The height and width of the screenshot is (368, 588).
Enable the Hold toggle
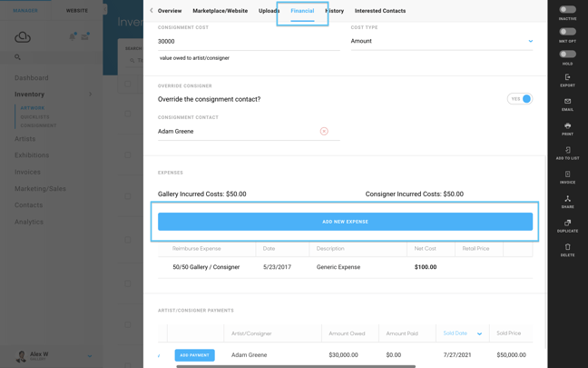click(x=567, y=55)
